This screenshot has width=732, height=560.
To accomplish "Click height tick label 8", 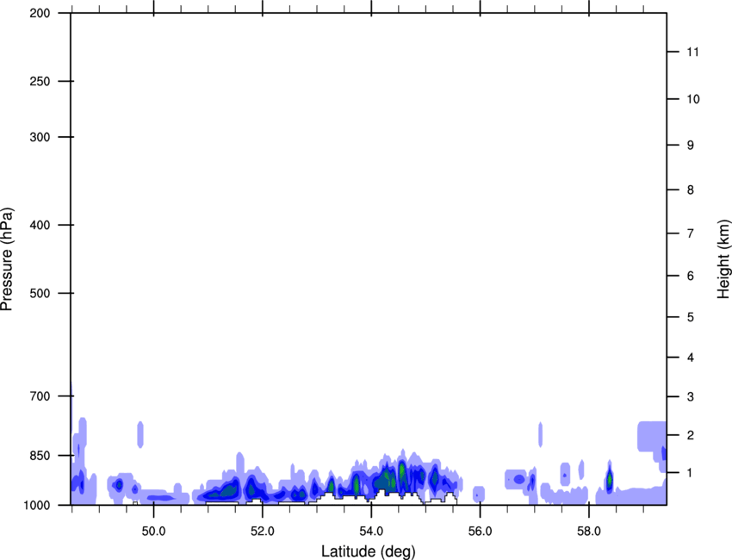I will 690,190.
